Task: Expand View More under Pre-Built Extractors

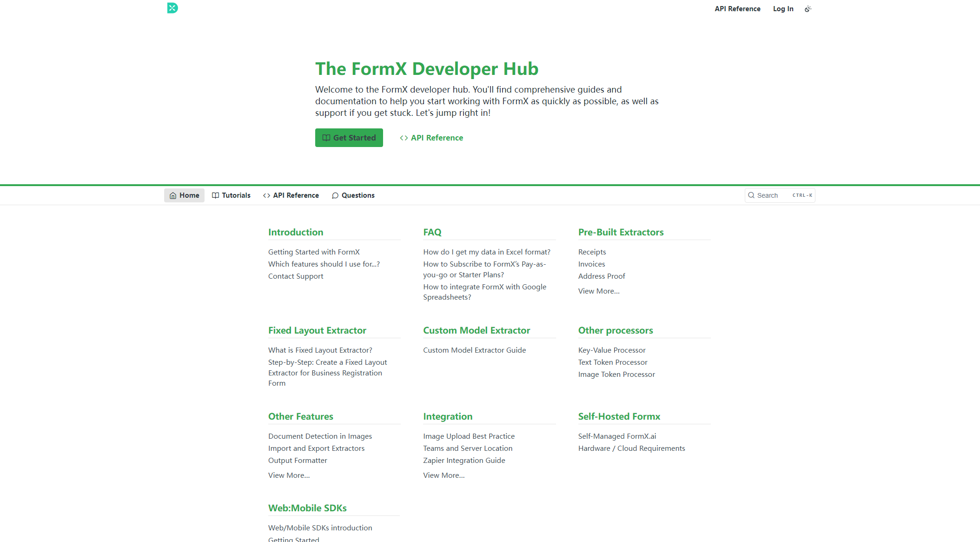Action: (598, 291)
